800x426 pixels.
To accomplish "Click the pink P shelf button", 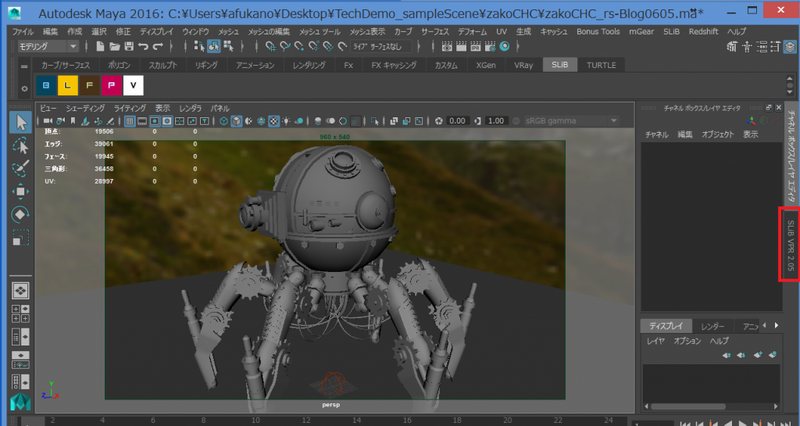I will click(x=112, y=85).
